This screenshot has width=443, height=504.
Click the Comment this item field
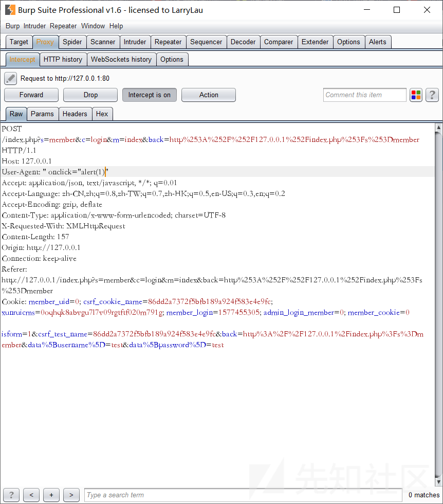pyautogui.click(x=364, y=95)
